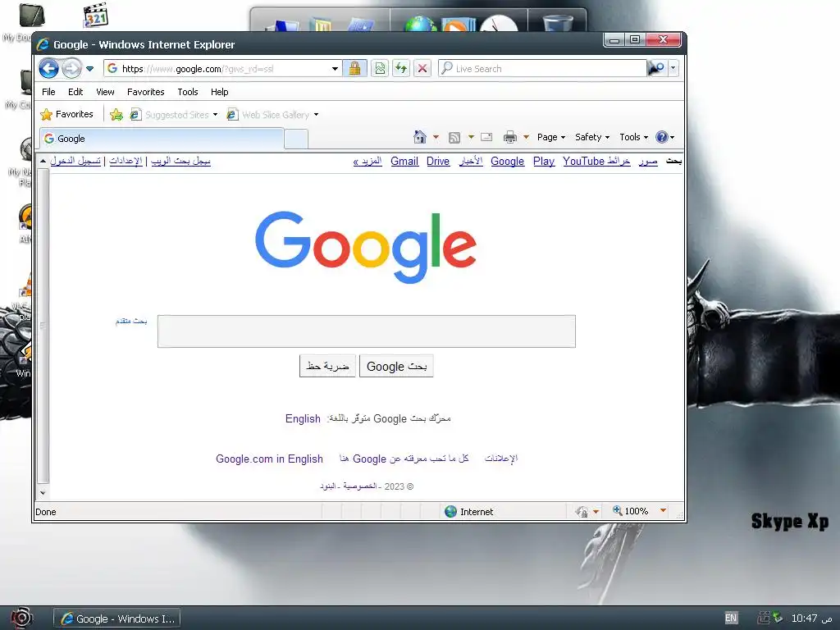840x630 pixels.
Task: Open the Gmail link
Action: 404,162
